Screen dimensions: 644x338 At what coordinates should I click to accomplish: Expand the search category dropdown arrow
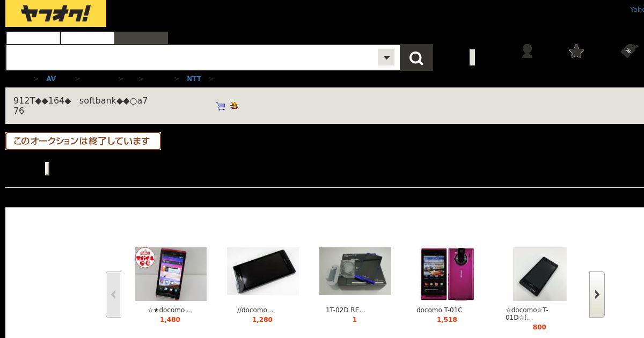pos(386,57)
